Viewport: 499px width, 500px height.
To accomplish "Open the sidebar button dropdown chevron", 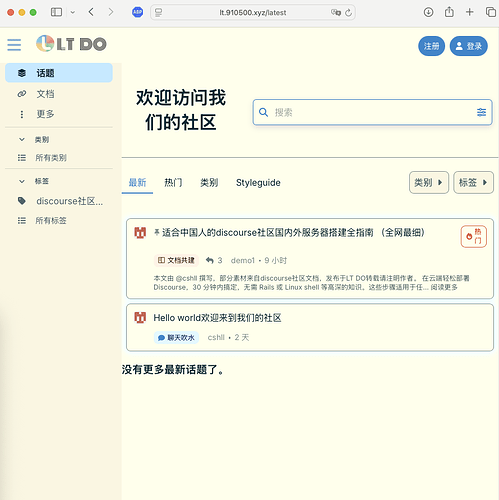I will (72, 13).
